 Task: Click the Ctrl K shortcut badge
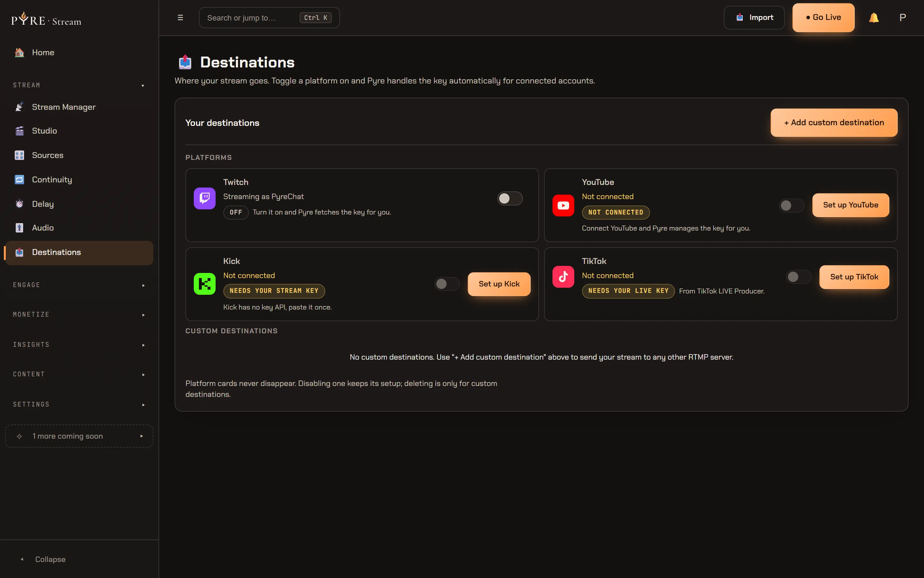(x=315, y=18)
